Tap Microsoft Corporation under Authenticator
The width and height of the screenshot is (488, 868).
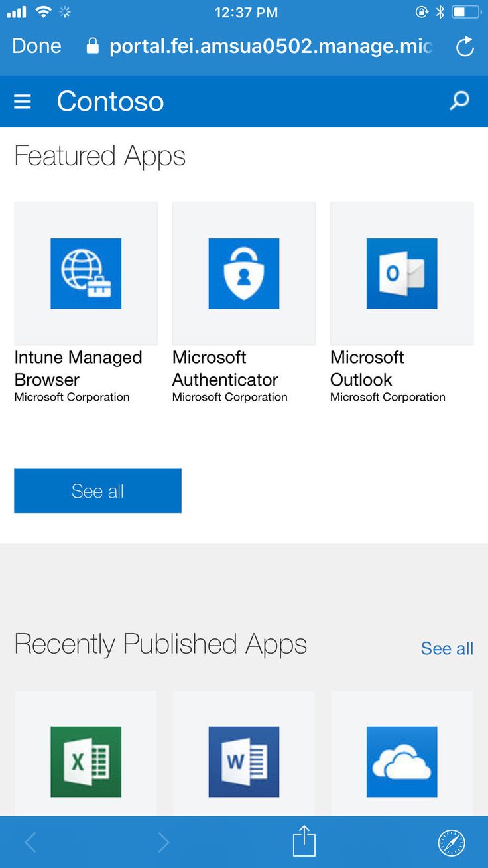pyautogui.click(x=230, y=397)
